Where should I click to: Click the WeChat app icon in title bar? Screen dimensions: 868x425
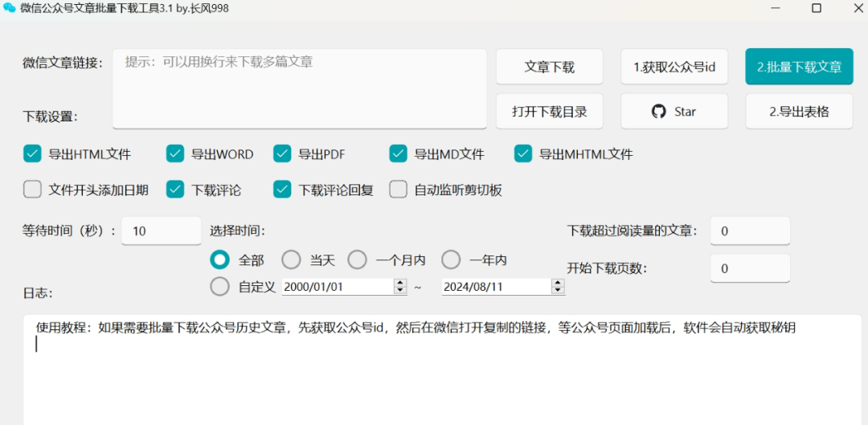coord(10,8)
